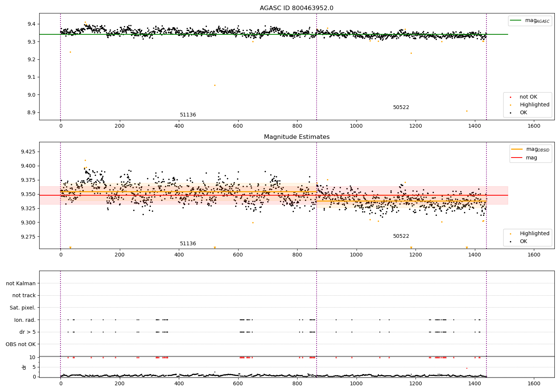Viewport: 560px width, 392px height.
Task: Click the 'Ion. rad.' row label
Action: 25,320
